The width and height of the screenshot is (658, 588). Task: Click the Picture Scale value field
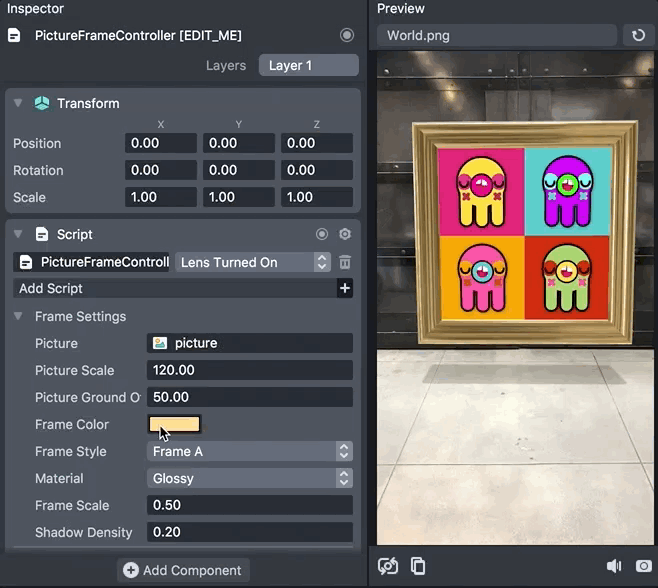pyautogui.click(x=249, y=370)
